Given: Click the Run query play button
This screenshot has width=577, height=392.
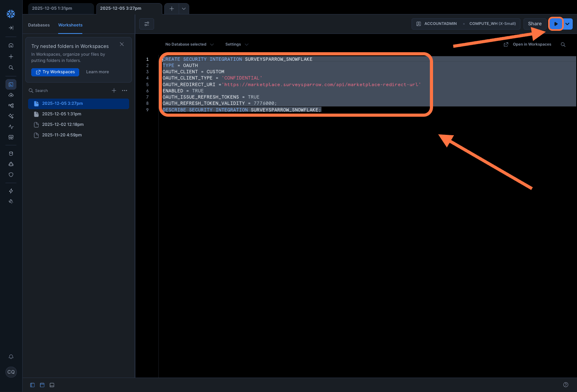Looking at the screenshot, I should click(x=556, y=24).
